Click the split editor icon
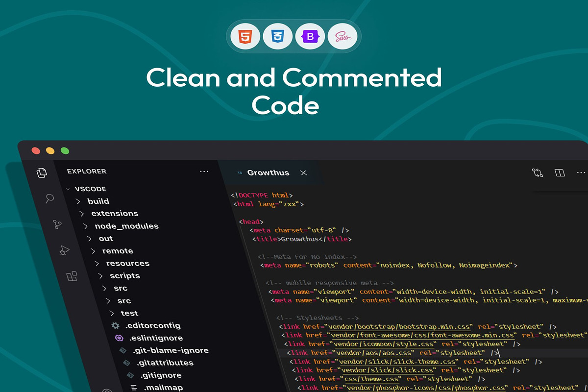This screenshot has height=392, width=588. coord(560,172)
